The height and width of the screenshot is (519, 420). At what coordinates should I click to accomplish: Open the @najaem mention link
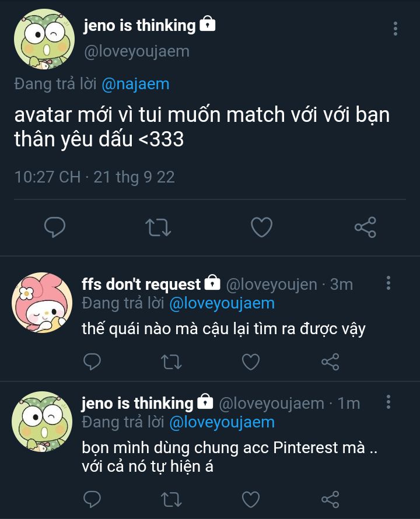click(135, 84)
